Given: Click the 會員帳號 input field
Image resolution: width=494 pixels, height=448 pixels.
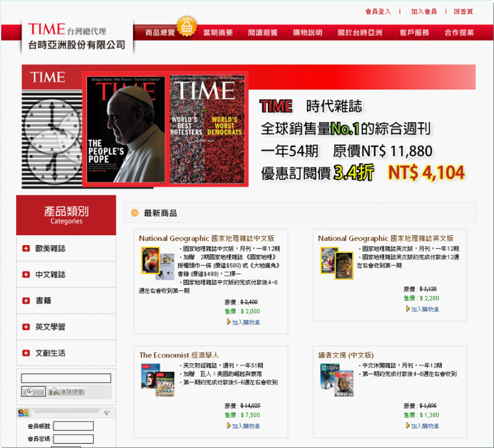Looking at the screenshot, I should [74, 426].
